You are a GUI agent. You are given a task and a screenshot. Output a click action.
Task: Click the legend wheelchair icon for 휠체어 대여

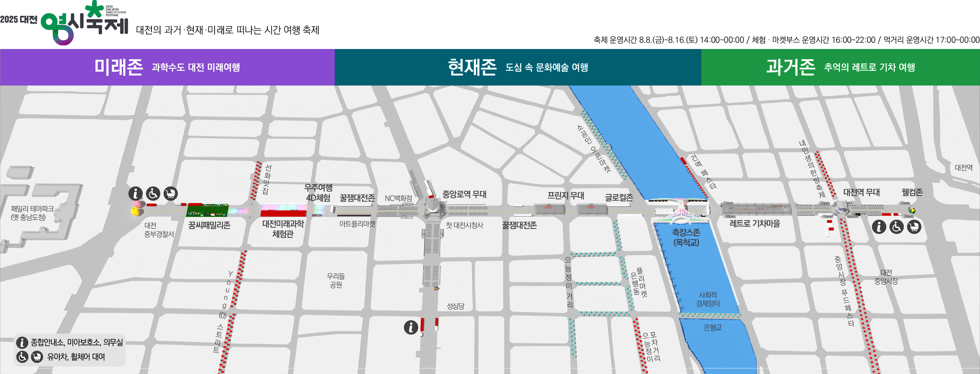click(22, 357)
